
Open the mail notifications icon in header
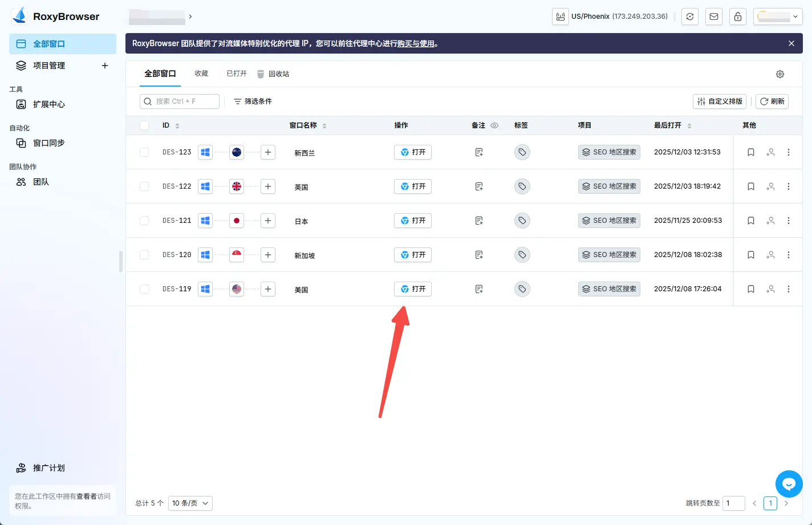coord(713,16)
